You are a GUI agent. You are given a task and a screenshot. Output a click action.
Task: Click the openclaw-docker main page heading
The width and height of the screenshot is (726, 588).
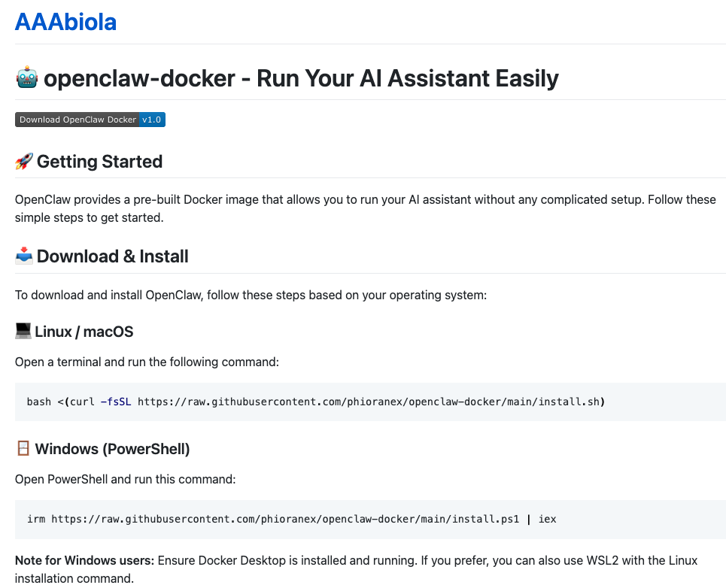point(301,78)
